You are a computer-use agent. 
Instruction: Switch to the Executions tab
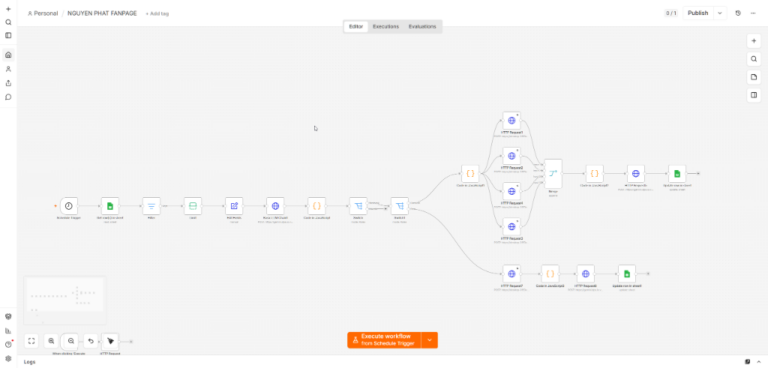tap(386, 26)
